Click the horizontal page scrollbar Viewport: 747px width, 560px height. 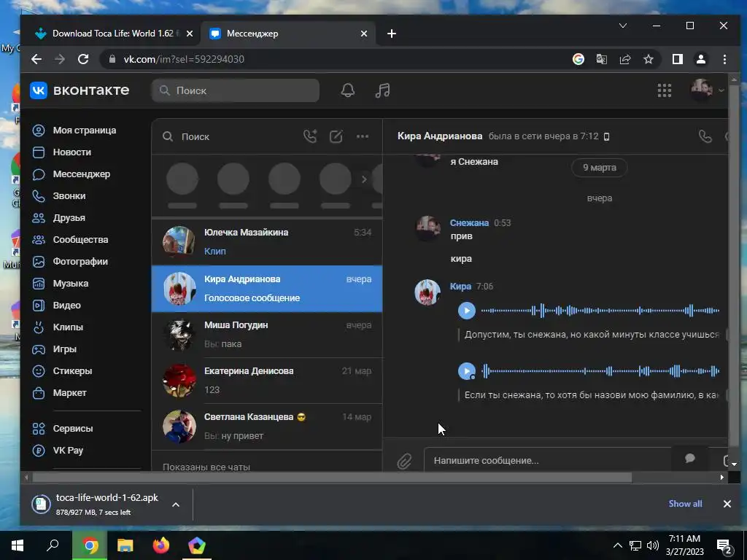click(x=332, y=477)
